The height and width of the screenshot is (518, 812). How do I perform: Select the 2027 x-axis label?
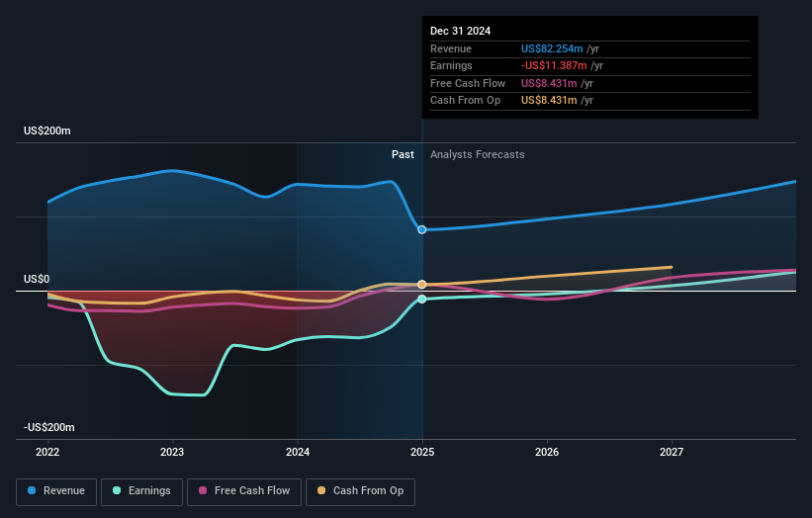(672, 453)
